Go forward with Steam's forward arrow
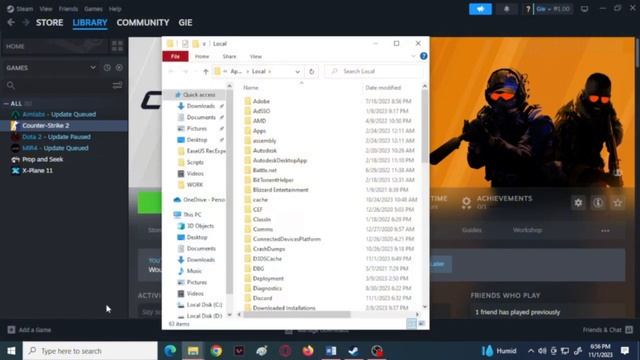The height and width of the screenshot is (360, 640). click(25, 22)
